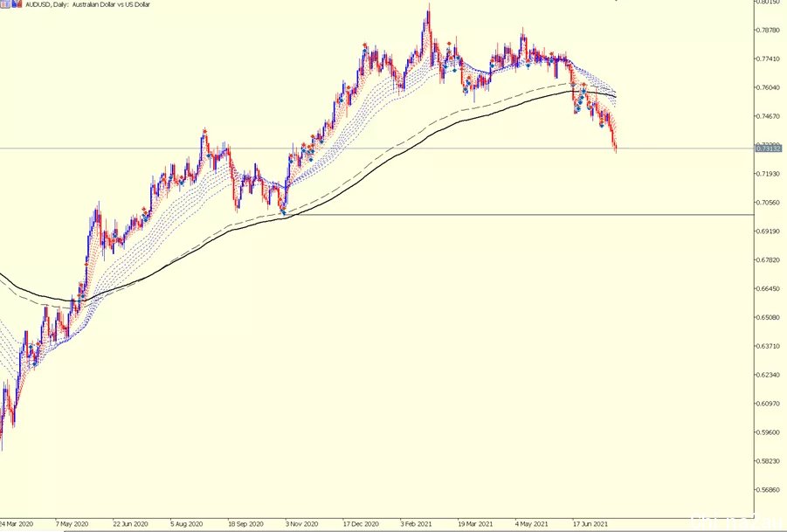Click the one-click trading icon beside AUDUSD
The width and height of the screenshot is (787, 532).
(x=4, y=4)
